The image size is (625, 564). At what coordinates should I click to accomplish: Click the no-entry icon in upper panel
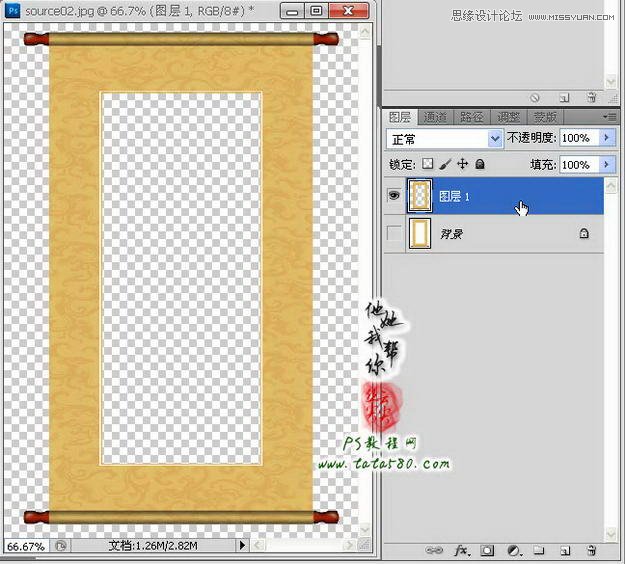(x=535, y=98)
